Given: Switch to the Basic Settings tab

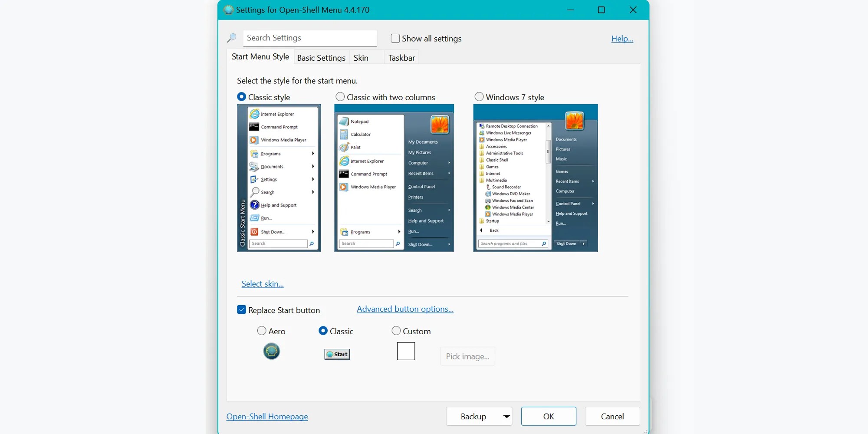Looking at the screenshot, I should (321, 57).
